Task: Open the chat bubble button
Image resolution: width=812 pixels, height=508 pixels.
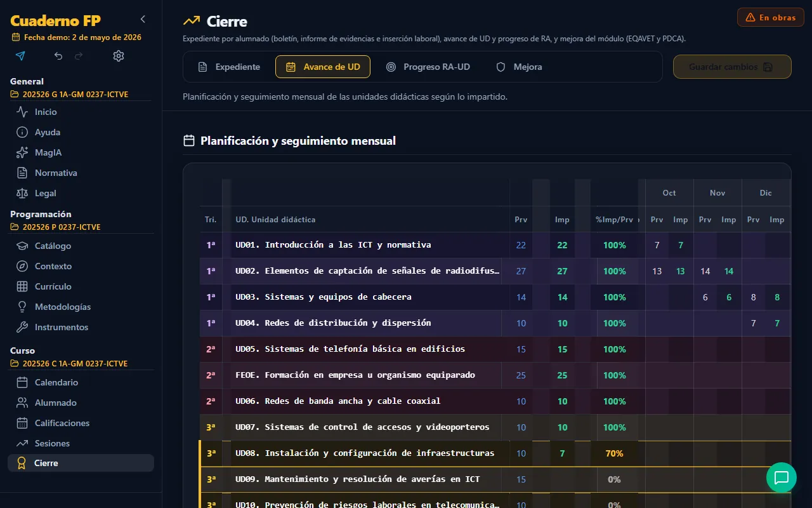Action: 782,478
